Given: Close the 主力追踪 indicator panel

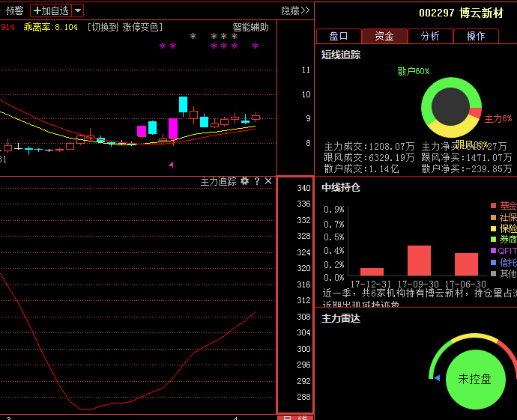Looking at the screenshot, I should pos(268,181).
